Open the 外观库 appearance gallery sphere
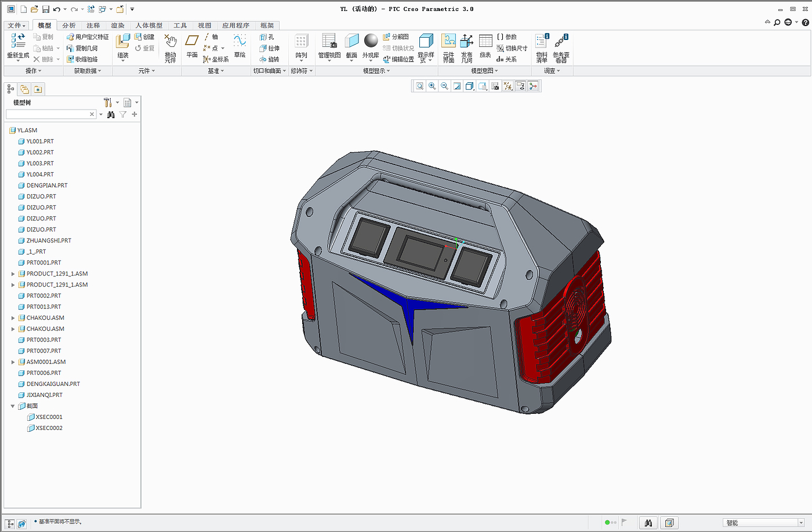 (371, 41)
